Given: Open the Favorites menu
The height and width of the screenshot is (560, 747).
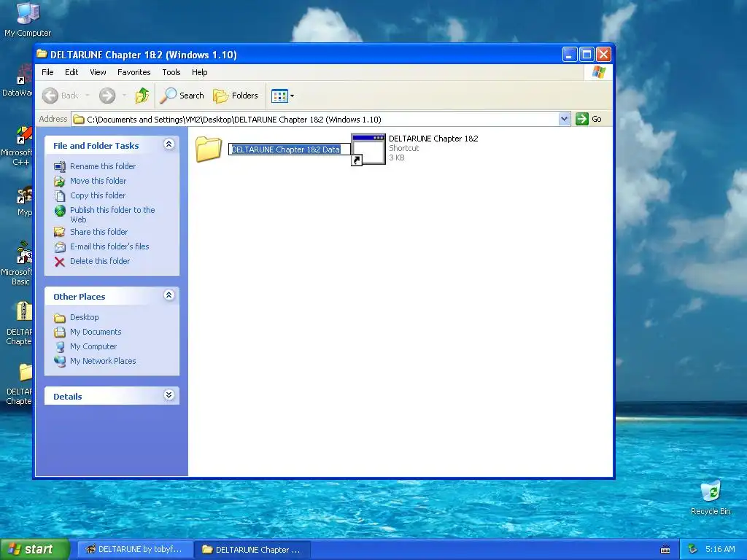Looking at the screenshot, I should point(134,72).
